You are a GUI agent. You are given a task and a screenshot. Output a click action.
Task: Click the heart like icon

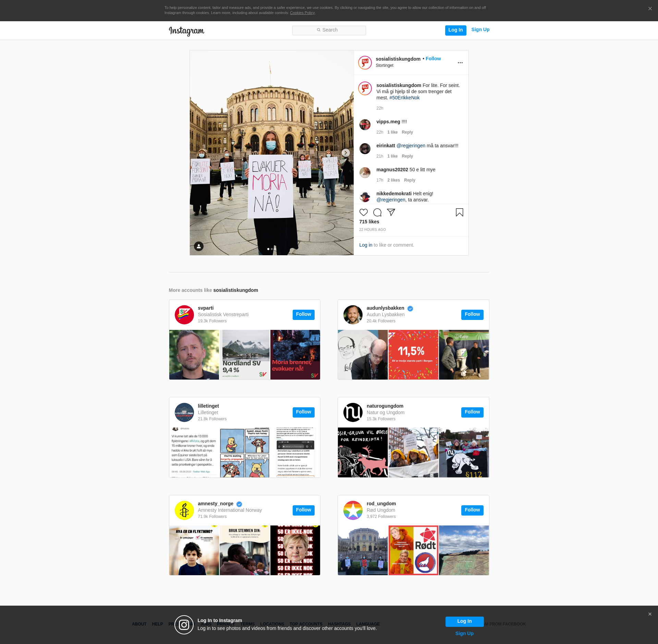(364, 212)
